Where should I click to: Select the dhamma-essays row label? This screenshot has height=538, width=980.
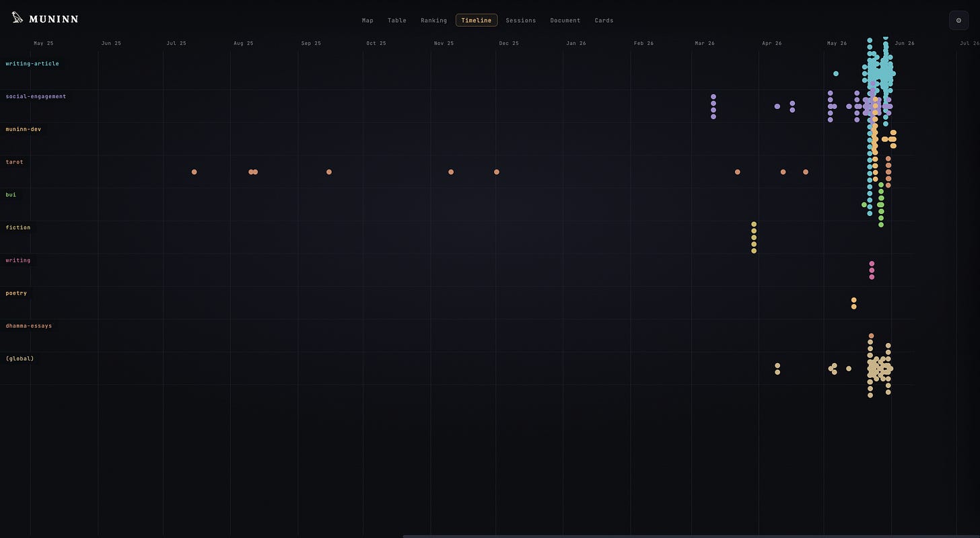pyautogui.click(x=29, y=325)
